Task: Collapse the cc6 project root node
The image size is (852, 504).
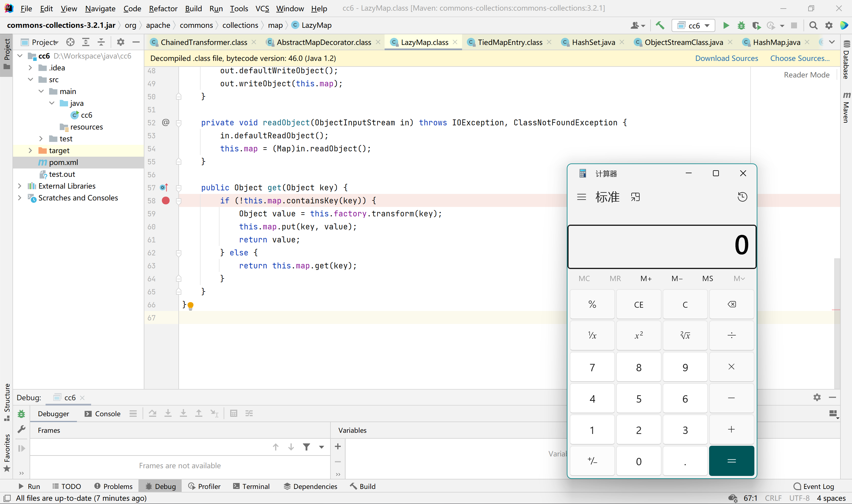Action: (x=20, y=56)
